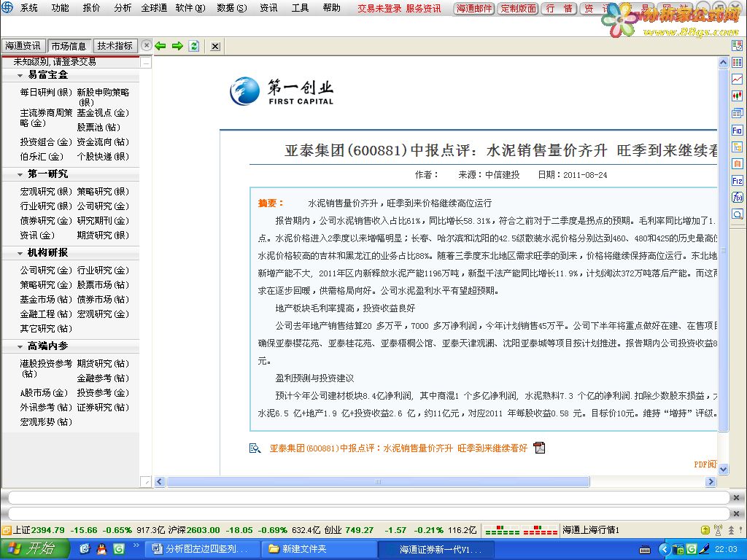Click the X stop icon after refresh icon

point(215,46)
